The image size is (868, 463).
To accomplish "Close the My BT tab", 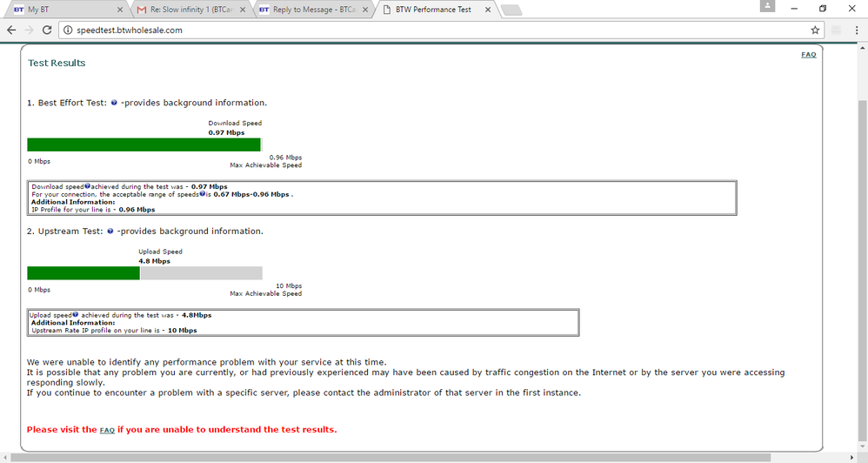I will pos(120,10).
